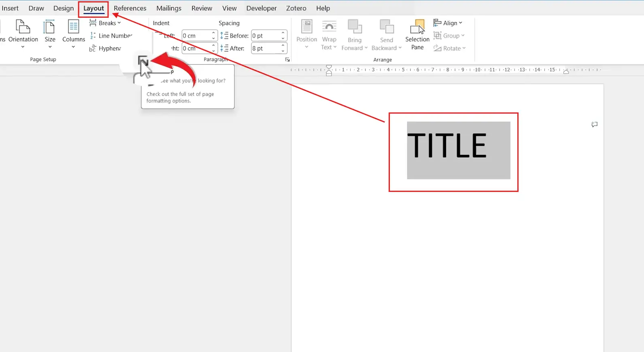Increase Spacing Before with up arrow

(283, 33)
